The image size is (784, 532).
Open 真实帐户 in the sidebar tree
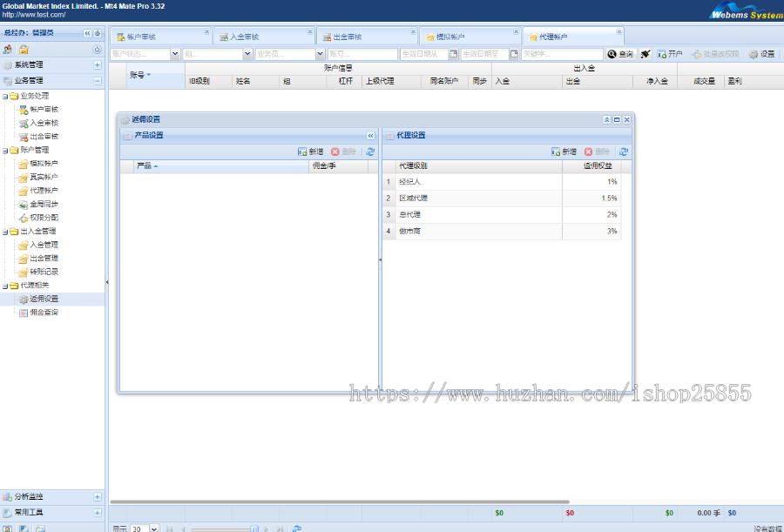coord(44,177)
